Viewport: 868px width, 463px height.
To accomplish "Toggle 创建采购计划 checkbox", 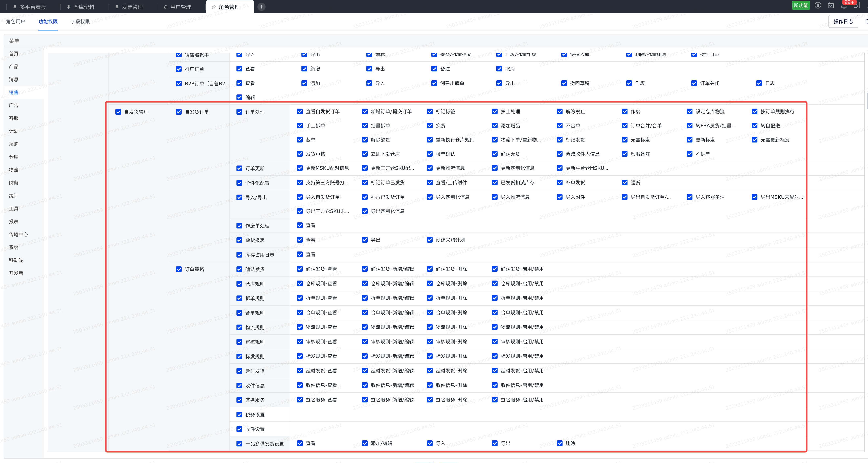I will [x=430, y=240].
